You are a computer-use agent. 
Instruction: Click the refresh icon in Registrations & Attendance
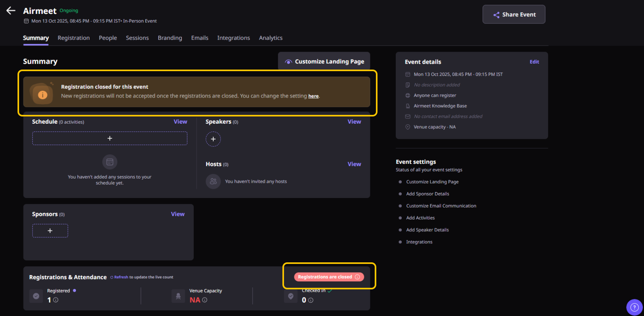tap(112, 277)
